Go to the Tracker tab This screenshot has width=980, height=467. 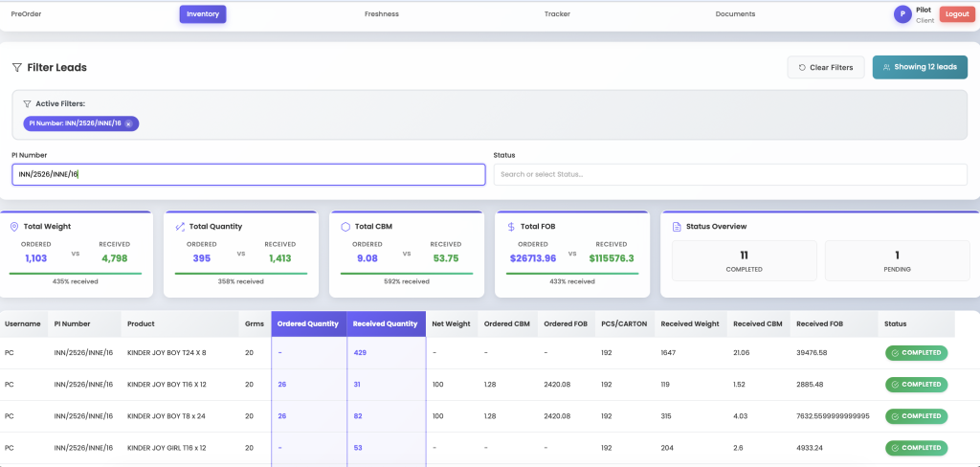pyautogui.click(x=557, y=14)
